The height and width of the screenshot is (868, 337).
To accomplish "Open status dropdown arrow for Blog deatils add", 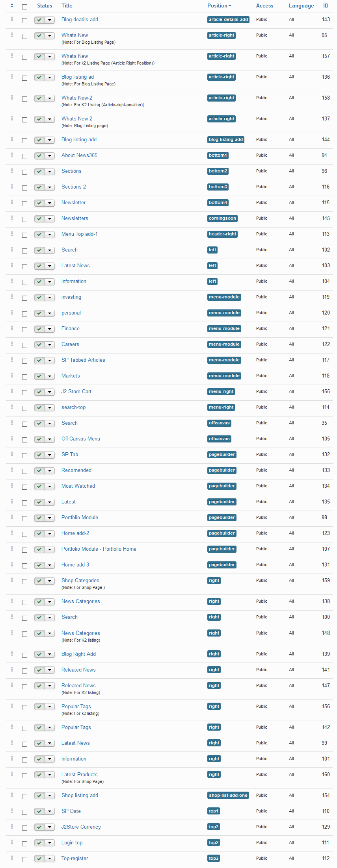I will click(x=50, y=20).
